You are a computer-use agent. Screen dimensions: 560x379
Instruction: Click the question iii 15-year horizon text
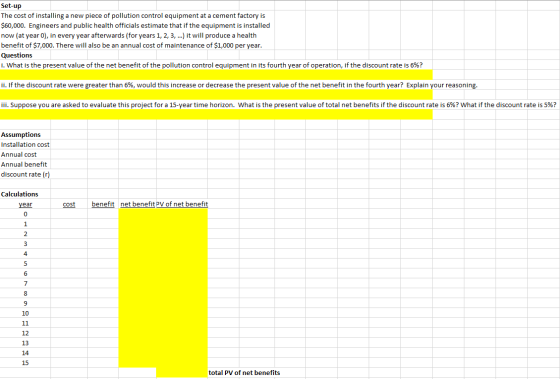click(x=279, y=105)
